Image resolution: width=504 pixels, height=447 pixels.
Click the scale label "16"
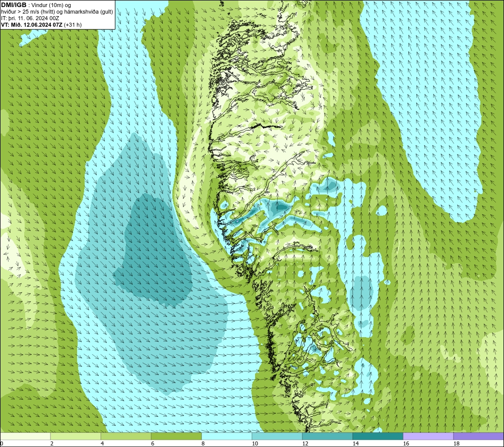[406, 444]
